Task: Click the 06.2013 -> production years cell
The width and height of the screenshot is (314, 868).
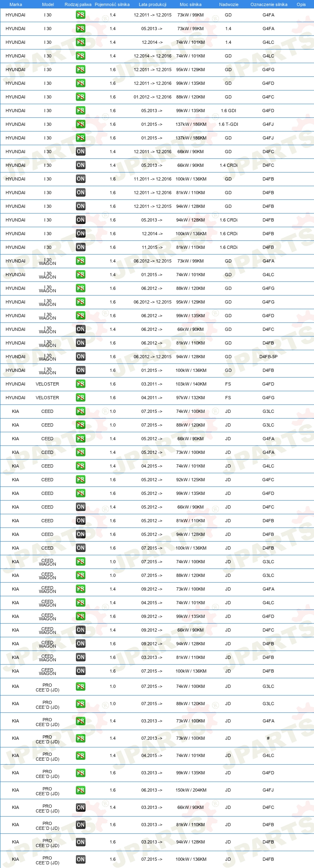Action: pyautogui.click(x=152, y=790)
